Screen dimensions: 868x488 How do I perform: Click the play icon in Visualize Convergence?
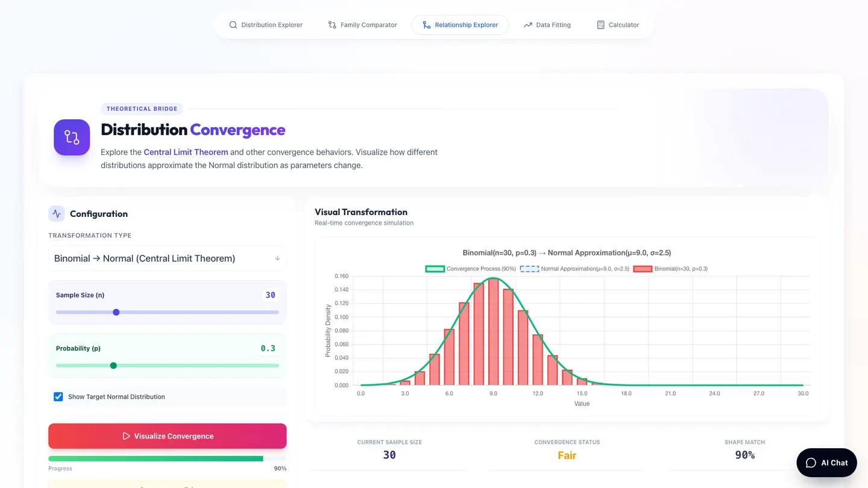point(126,436)
